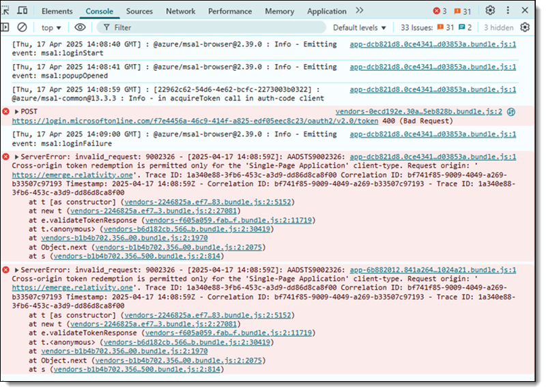Open bundle link on the acquireToken row
This screenshot has height=392, width=546.
click(433, 89)
